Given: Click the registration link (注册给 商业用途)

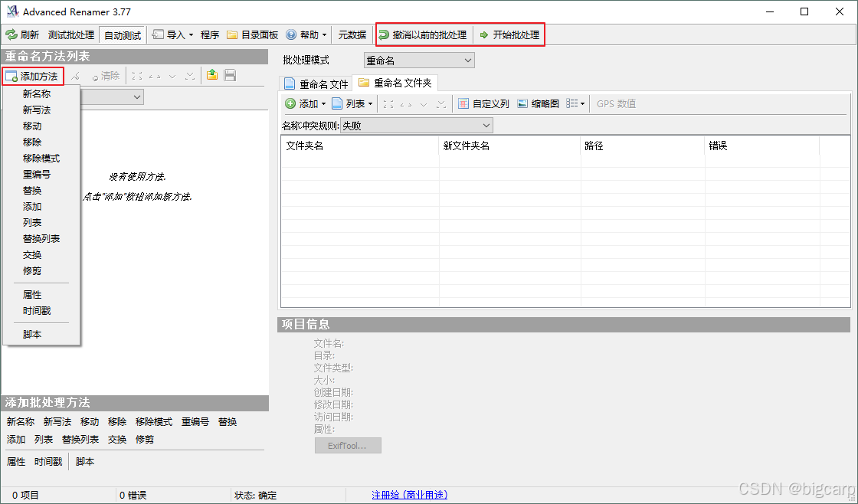Looking at the screenshot, I should (409, 495).
